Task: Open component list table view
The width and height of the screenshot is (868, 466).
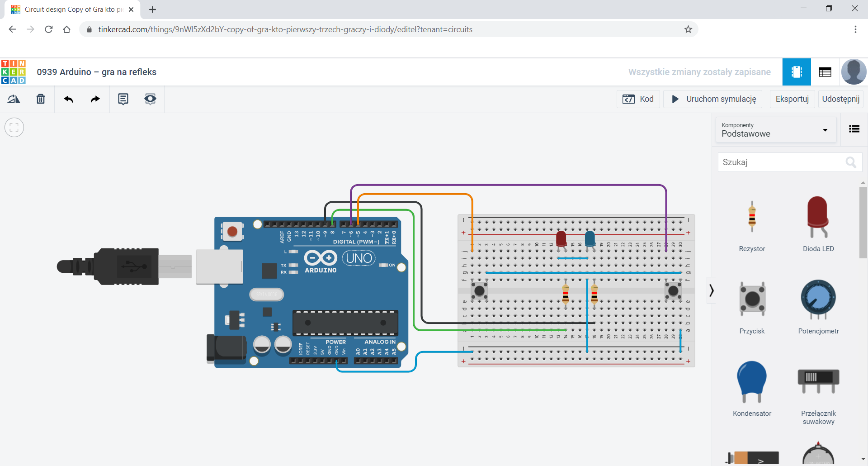Action: point(825,72)
